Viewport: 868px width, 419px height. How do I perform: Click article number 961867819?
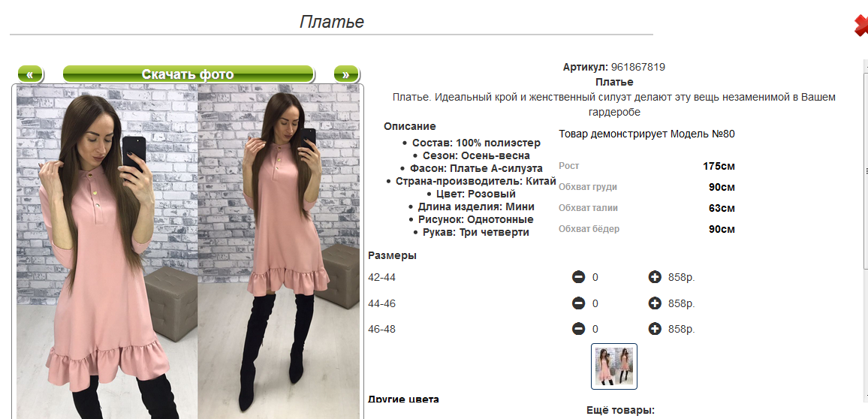click(x=637, y=68)
